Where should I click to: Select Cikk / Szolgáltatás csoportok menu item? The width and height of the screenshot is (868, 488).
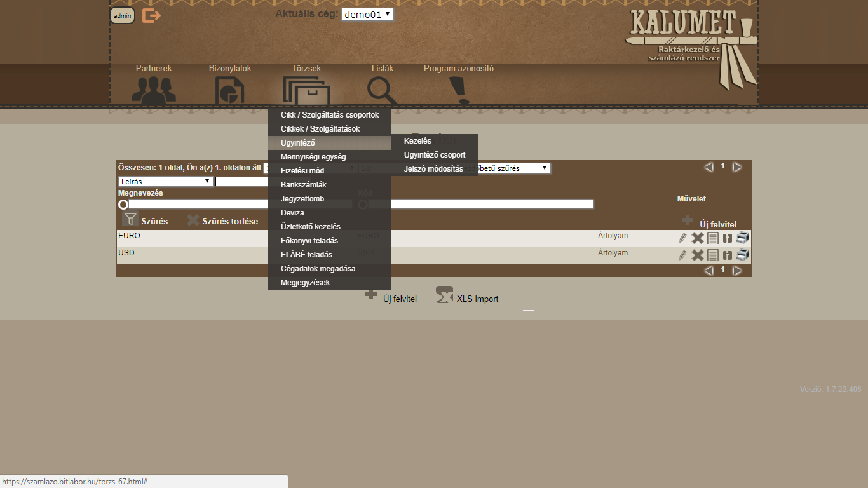point(330,115)
